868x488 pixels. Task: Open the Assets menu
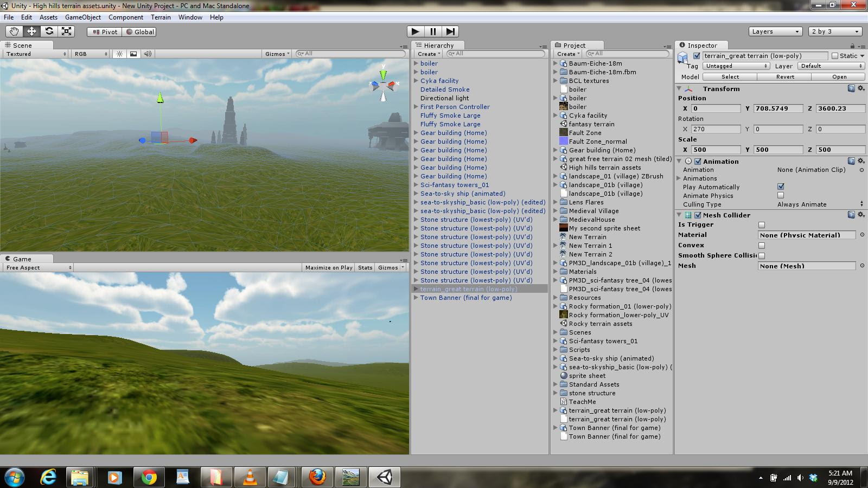click(48, 17)
